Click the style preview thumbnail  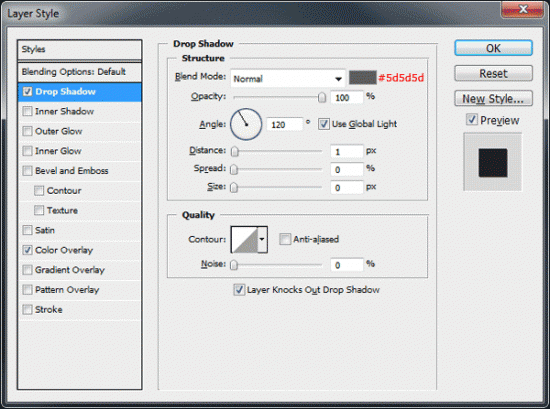[493, 162]
